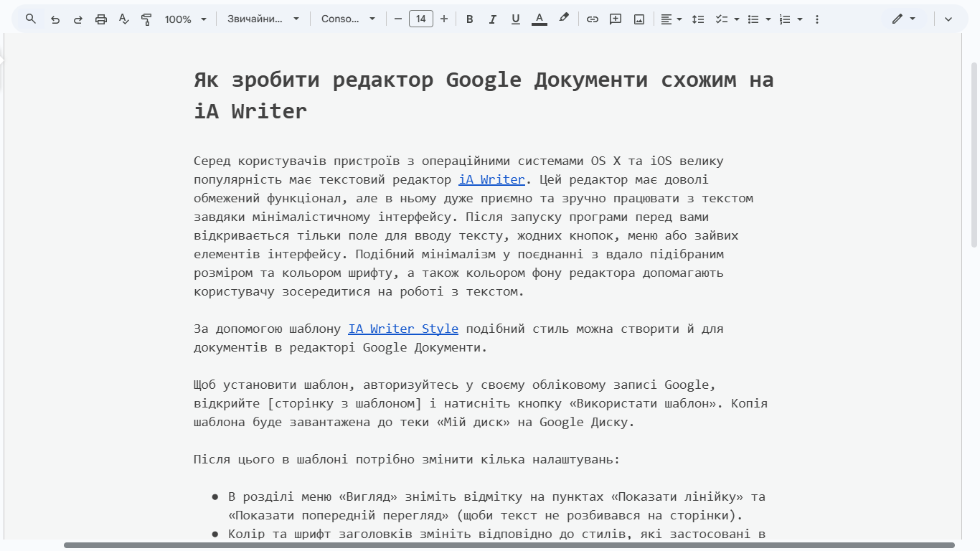Viewport: 980px width, 551px height.
Task: Activate the paint format tool
Action: pyautogui.click(x=147, y=19)
